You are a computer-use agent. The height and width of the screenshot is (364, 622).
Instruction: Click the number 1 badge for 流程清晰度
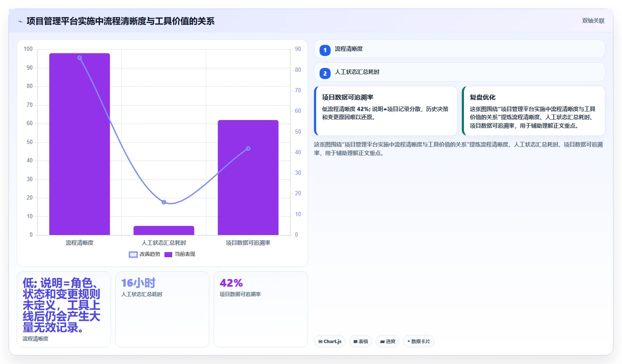coord(325,50)
